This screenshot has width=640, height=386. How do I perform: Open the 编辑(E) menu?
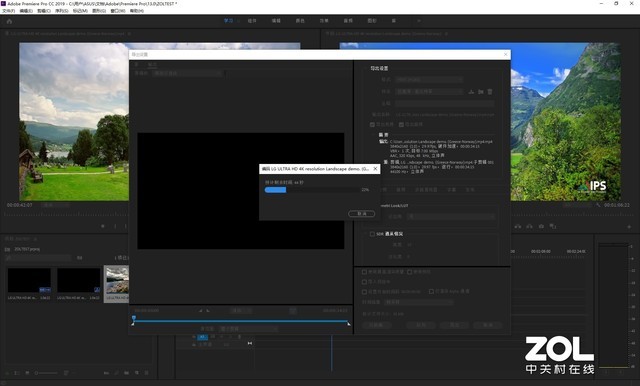[x=26, y=11]
